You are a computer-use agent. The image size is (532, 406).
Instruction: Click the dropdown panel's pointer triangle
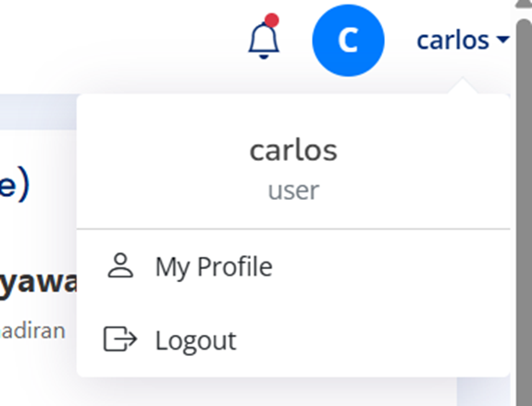pos(463,86)
